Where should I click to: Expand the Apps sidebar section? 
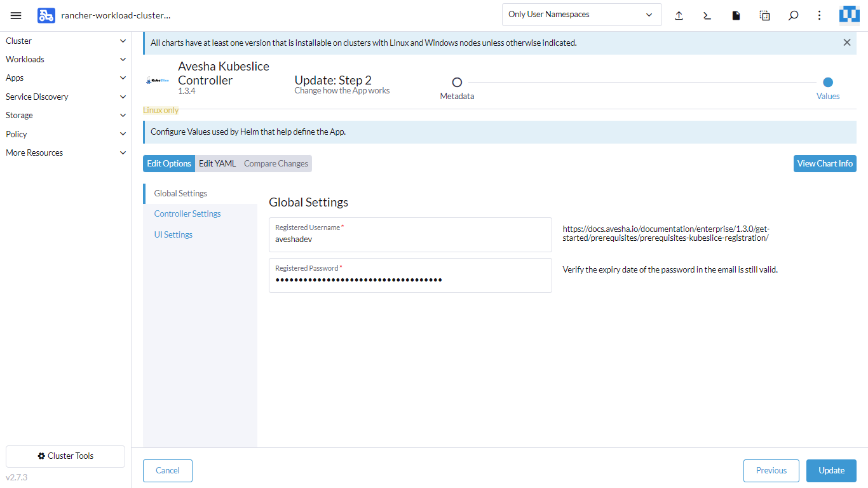pos(65,78)
